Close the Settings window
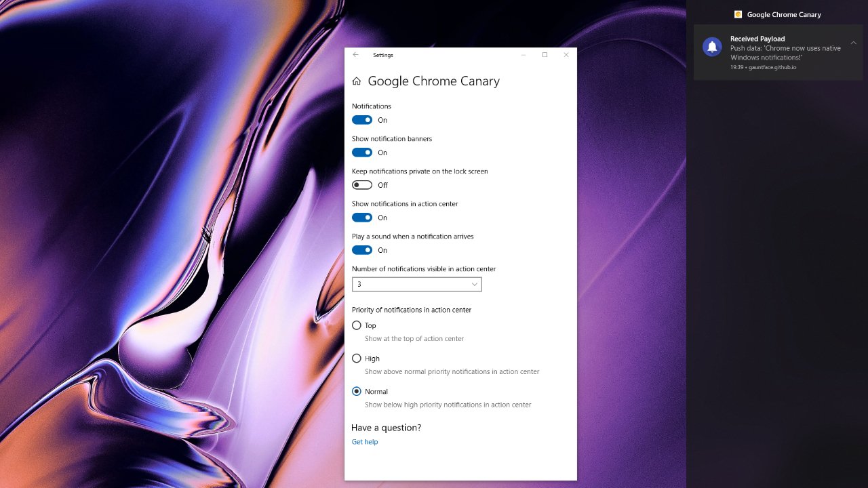This screenshot has height=488, width=868. (x=566, y=55)
